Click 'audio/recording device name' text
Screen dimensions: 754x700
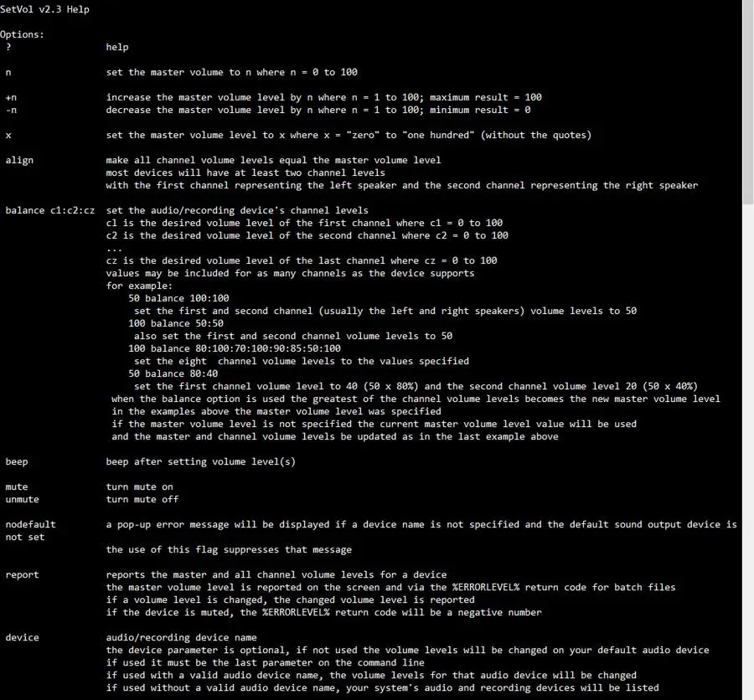[181, 637]
